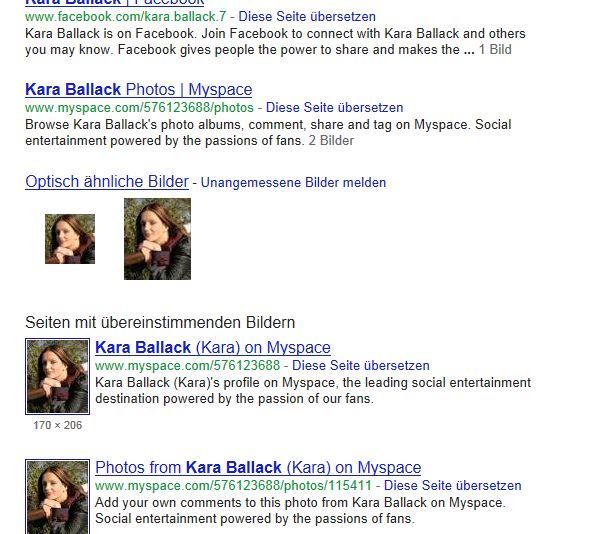Translate the Myspace photo 115411 result page
616x534 pixels.
(x=453, y=485)
